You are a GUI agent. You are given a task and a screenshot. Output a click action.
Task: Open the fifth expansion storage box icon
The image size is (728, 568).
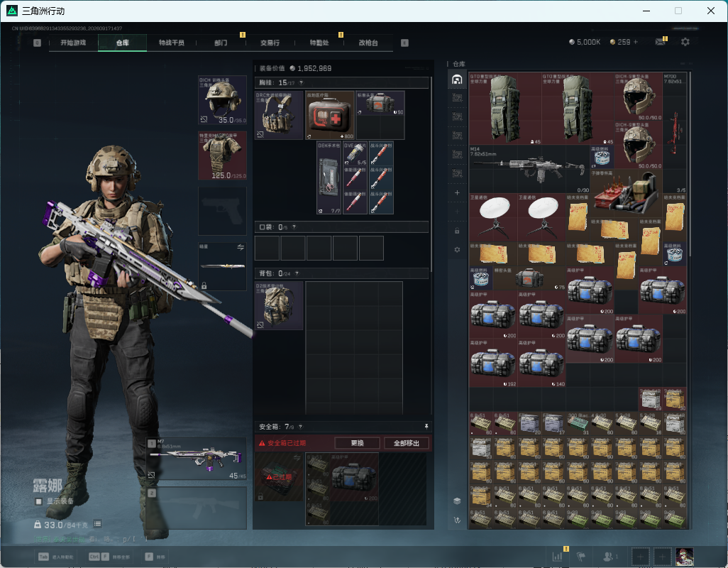(457, 173)
